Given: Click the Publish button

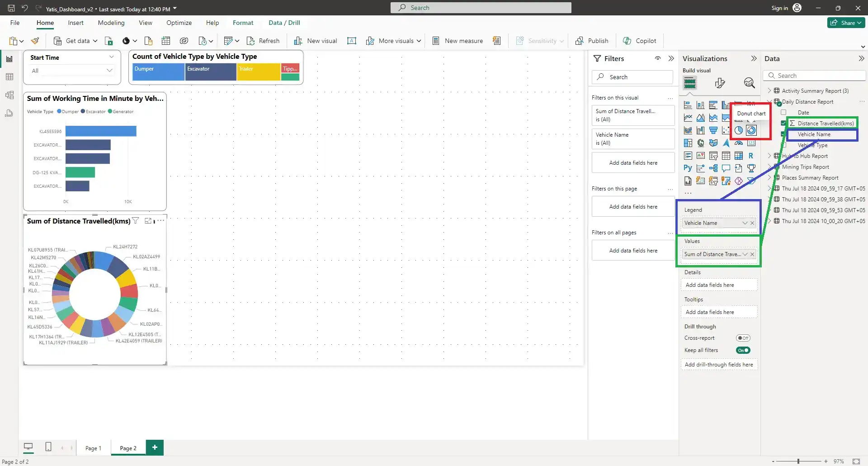Looking at the screenshot, I should [x=592, y=41].
